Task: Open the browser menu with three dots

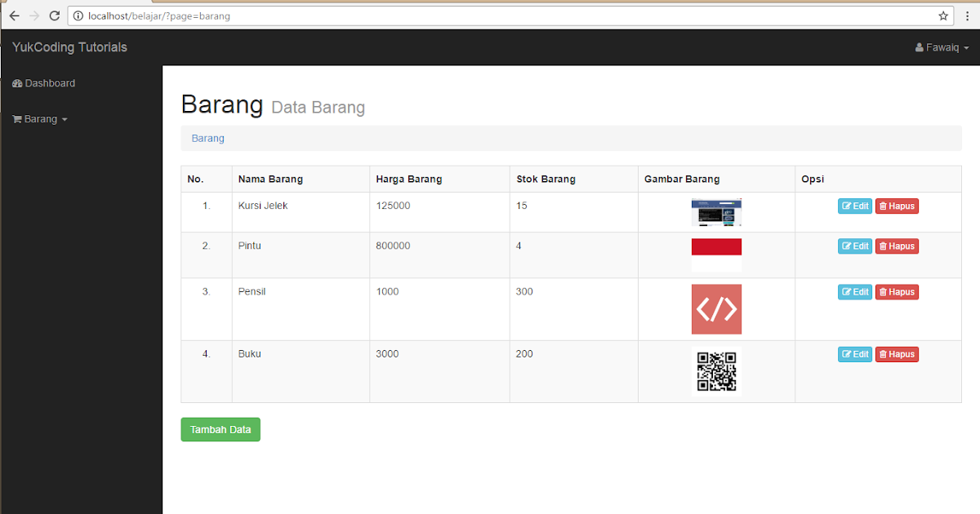Action: [x=968, y=16]
